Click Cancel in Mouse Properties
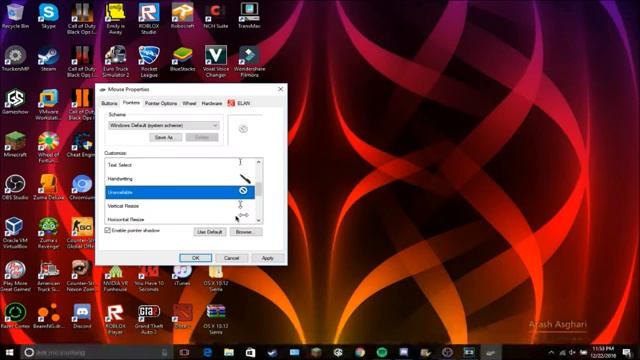Viewport: 640px width, 360px height. 231,258
